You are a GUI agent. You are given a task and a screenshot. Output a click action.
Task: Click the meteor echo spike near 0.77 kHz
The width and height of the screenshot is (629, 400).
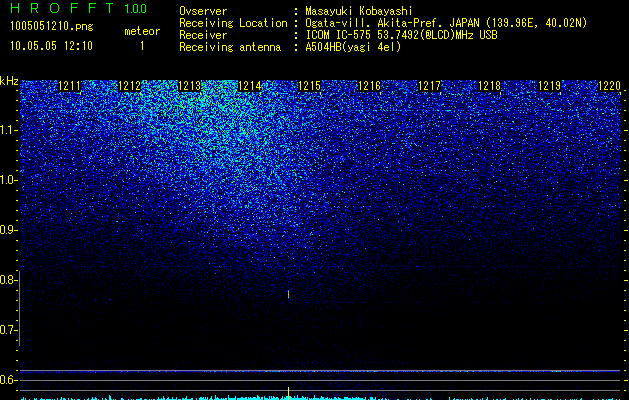(x=288, y=294)
